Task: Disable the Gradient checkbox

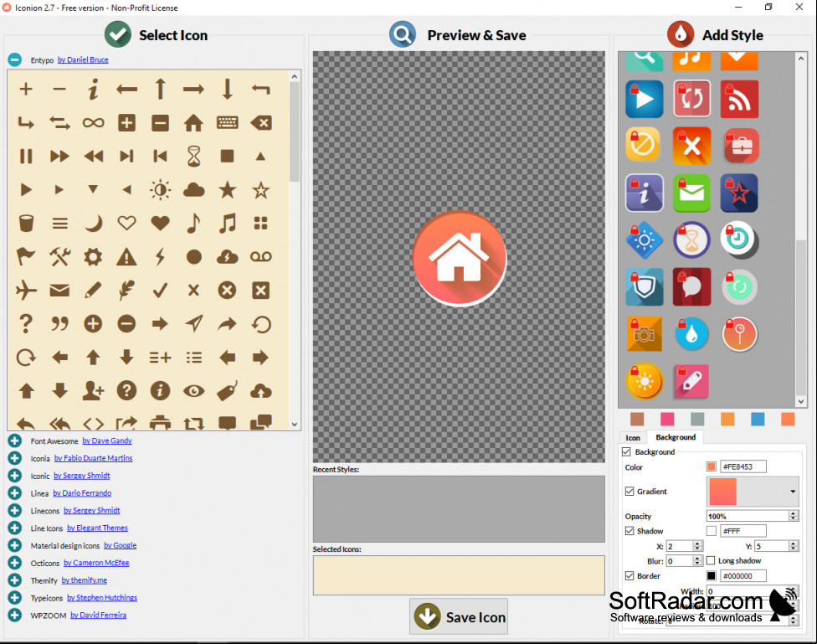Action: pyautogui.click(x=629, y=492)
